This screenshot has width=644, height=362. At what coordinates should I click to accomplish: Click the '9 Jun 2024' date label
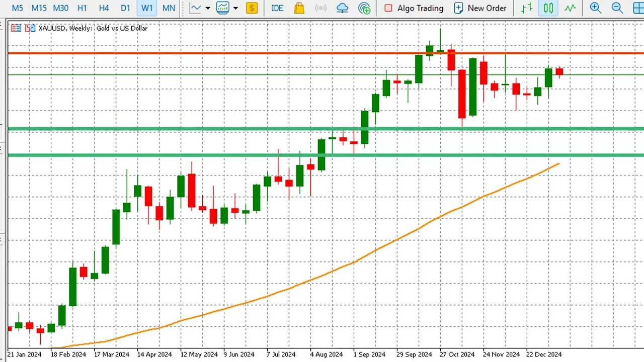coord(239,354)
